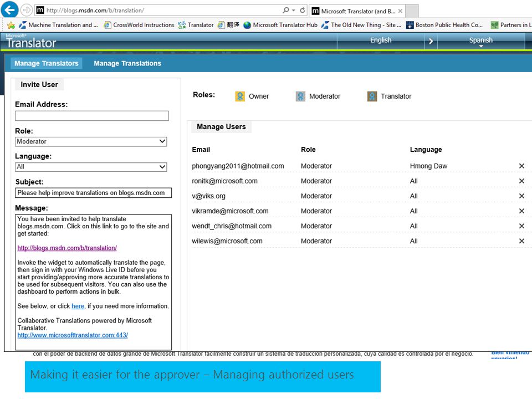This screenshot has height=399, width=532.
Task: Click email vikramde@microsoft.com
Action: (230, 211)
